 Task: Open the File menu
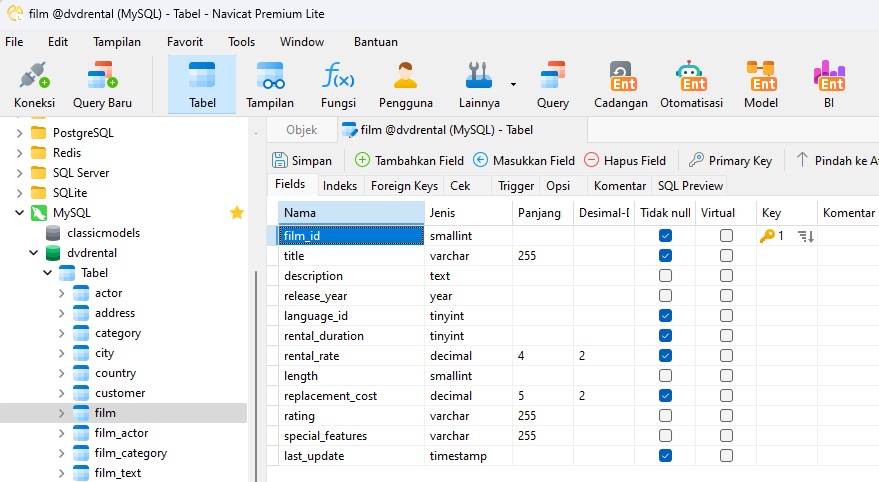point(14,42)
